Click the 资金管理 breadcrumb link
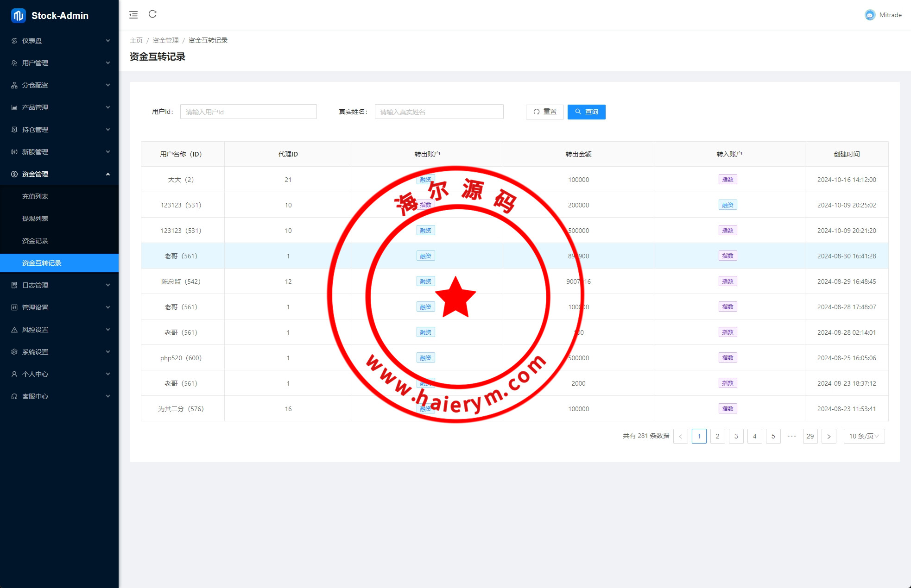This screenshot has height=588, width=911. pyautogui.click(x=165, y=40)
